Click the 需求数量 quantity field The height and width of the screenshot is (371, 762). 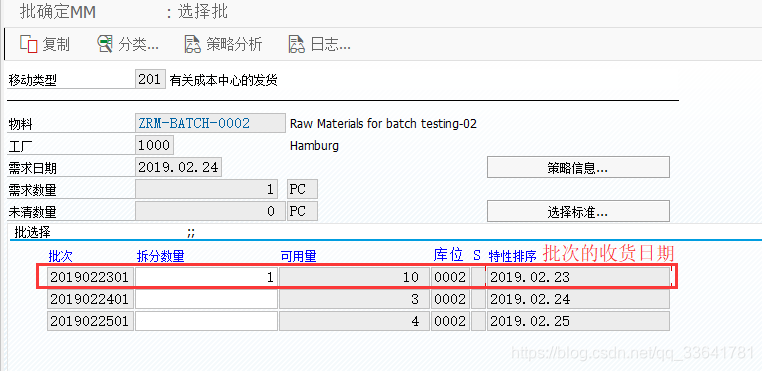[x=207, y=190]
